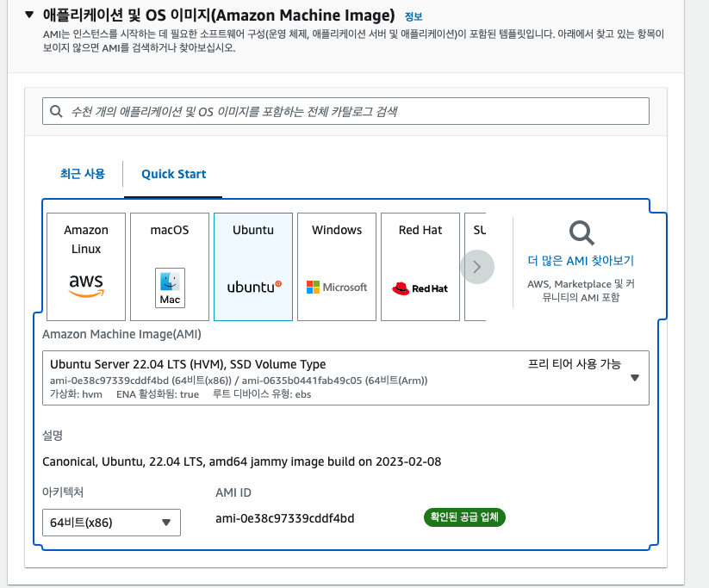Image resolution: width=709 pixels, height=588 pixels.
Task: Click the 확인된 공급 업체 badge
Action: 464,517
